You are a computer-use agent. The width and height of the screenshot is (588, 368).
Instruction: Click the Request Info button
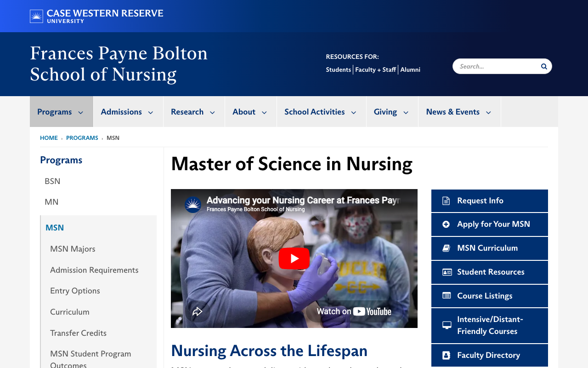pyautogui.click(x=490, y=201)
